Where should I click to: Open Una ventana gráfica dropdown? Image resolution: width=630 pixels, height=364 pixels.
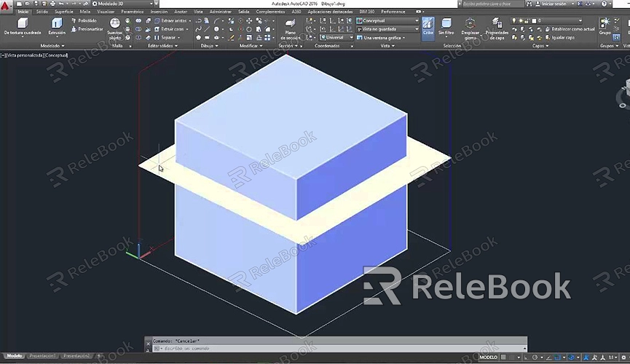(381, 37)
